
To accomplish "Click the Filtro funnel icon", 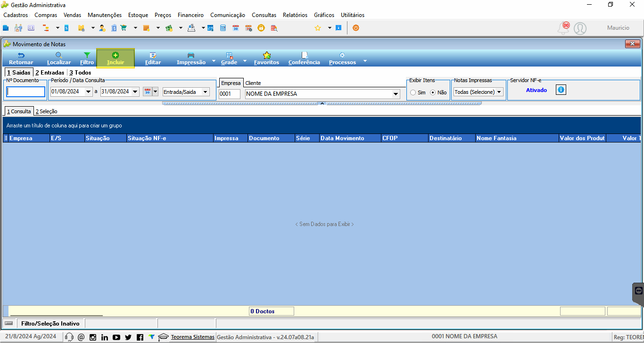I will (87, 55).
